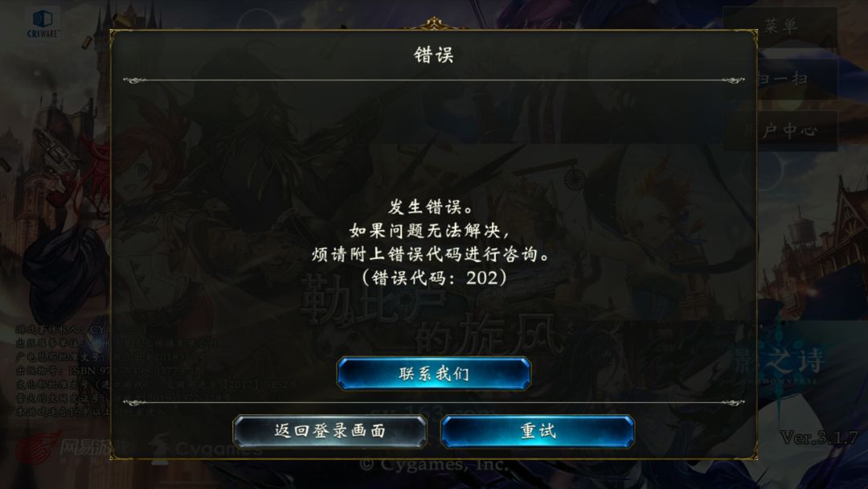Open the dimmed 菜单 menu button
The image size is (868, 489).
coord(780,26)
